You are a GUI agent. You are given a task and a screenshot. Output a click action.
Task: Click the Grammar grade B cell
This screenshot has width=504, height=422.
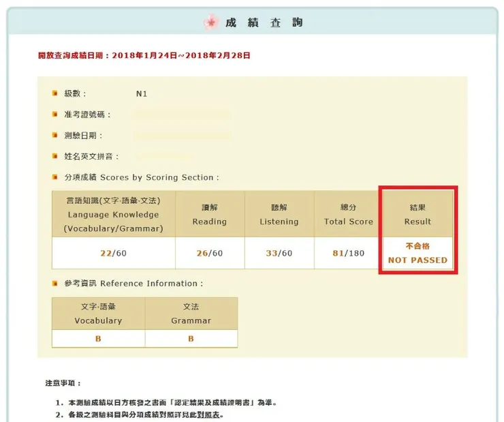pos(191,339)
